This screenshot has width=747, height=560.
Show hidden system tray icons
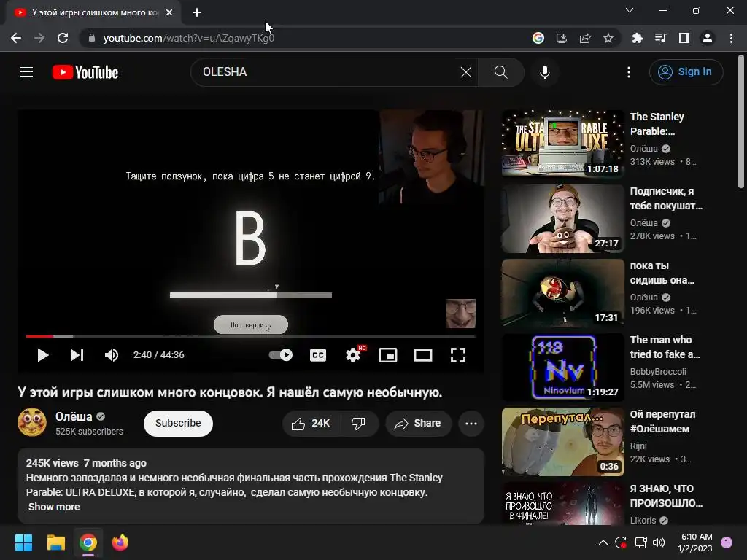coord(603,542)
